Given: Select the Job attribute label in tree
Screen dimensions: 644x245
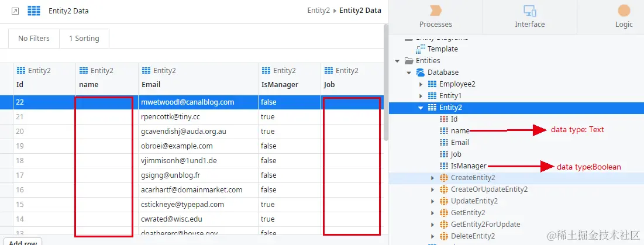Looking at the screenshot, I should (x=456, y=154).
